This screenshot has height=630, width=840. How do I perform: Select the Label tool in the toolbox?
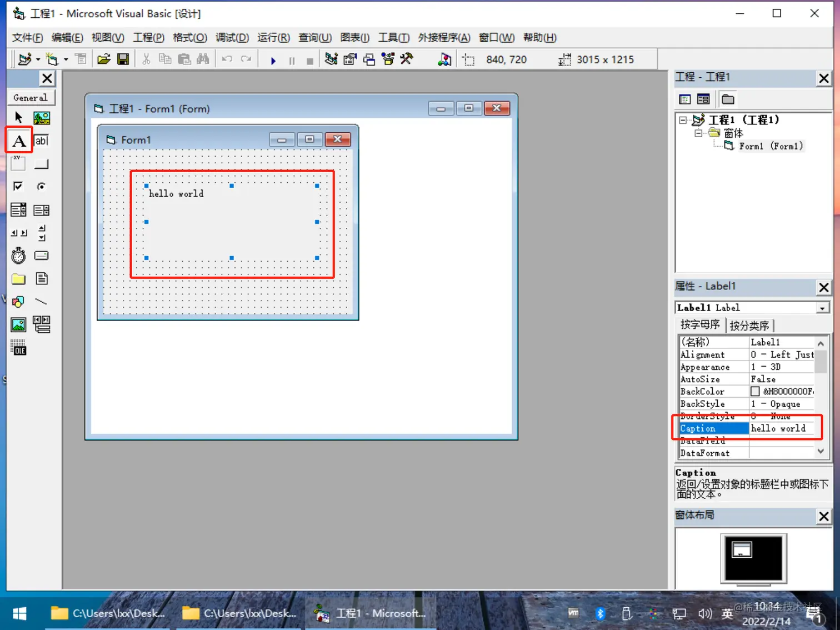[x=19, y=141]
